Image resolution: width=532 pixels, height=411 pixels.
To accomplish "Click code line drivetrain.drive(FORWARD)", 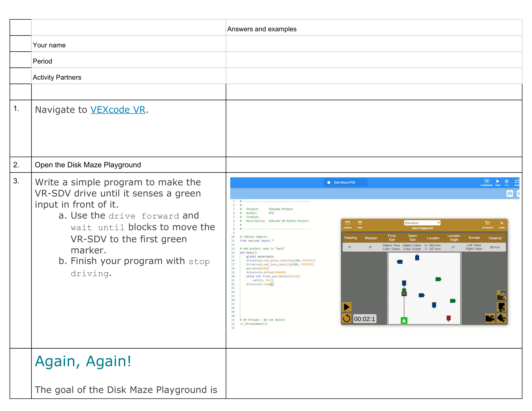I will click(x=266, y=272).
